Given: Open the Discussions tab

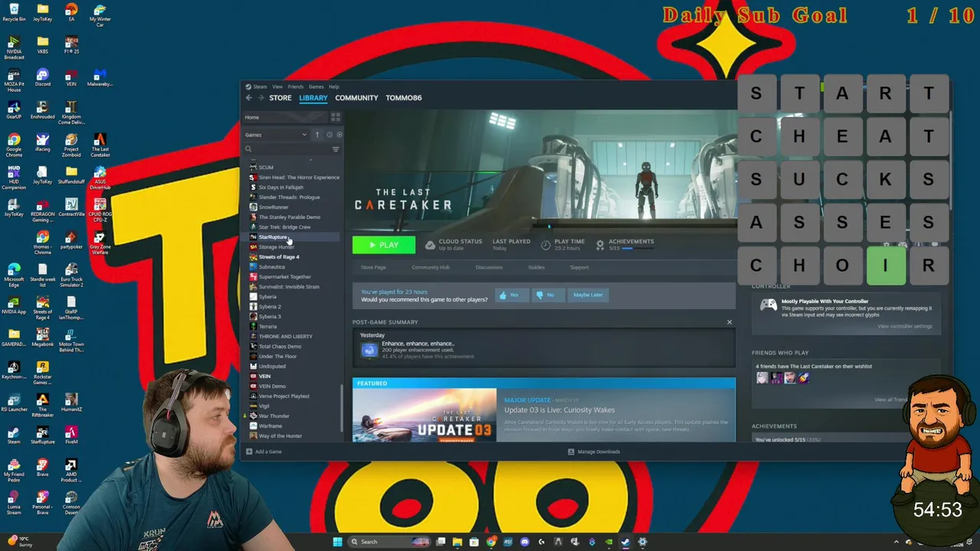Looking at the screenshot, I should pyautogui.click(x=488, y=267).
